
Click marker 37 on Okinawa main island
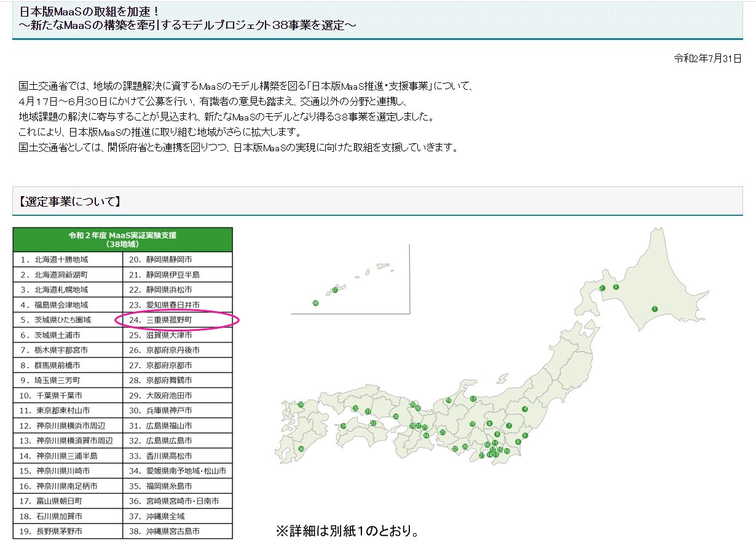(335, 290)
